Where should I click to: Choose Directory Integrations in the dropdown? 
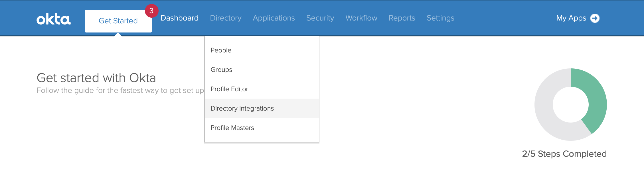pos(262,108)
